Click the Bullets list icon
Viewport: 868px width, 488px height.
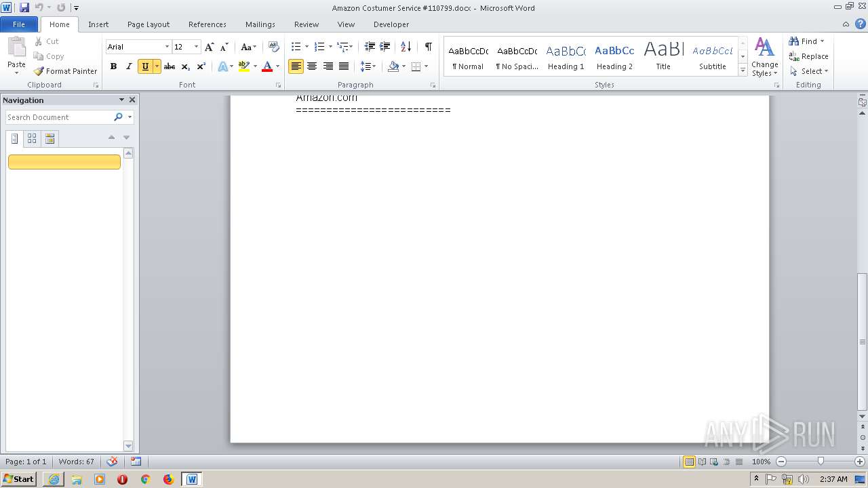(296, 47)
